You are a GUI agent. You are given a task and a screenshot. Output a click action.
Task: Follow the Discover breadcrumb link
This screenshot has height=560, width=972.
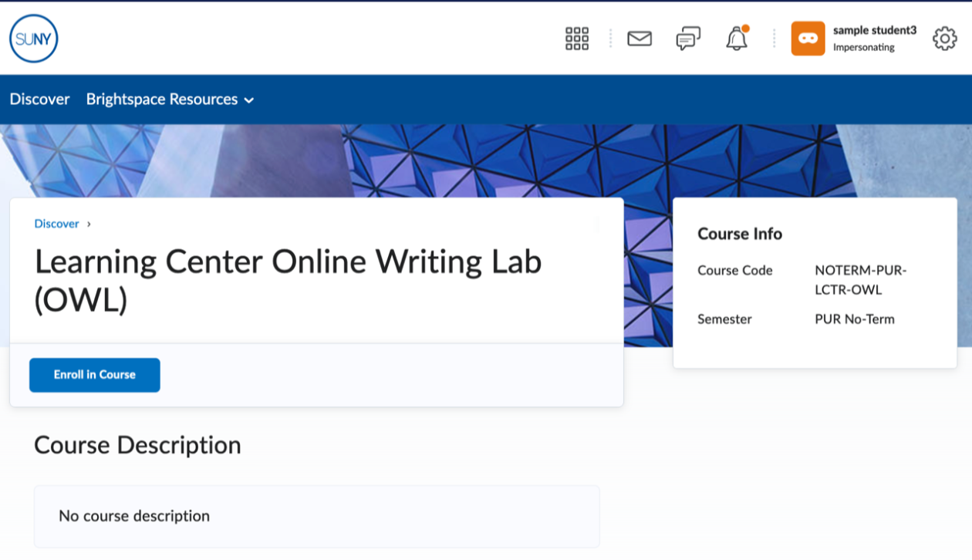tap(56, 224)
